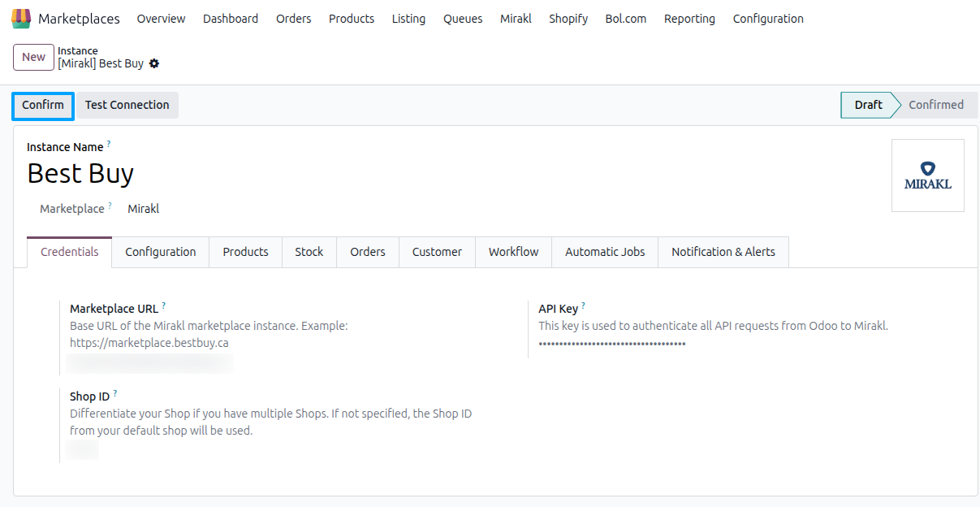Switch to the Credentials tab
This screenshot has width=980, height=507.
(x=70, y=252)
